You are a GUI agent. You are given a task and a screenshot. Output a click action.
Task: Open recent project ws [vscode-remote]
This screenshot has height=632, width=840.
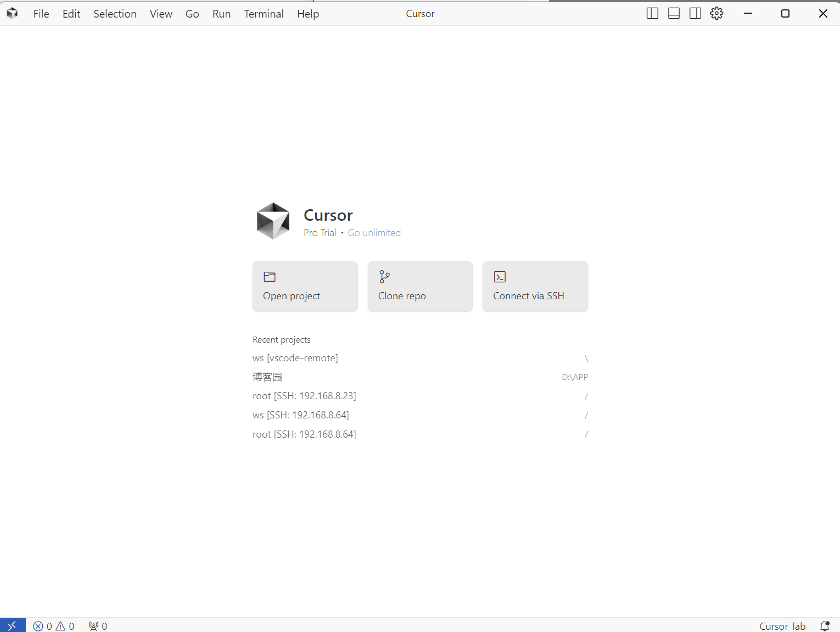click(x=420, y=358)
